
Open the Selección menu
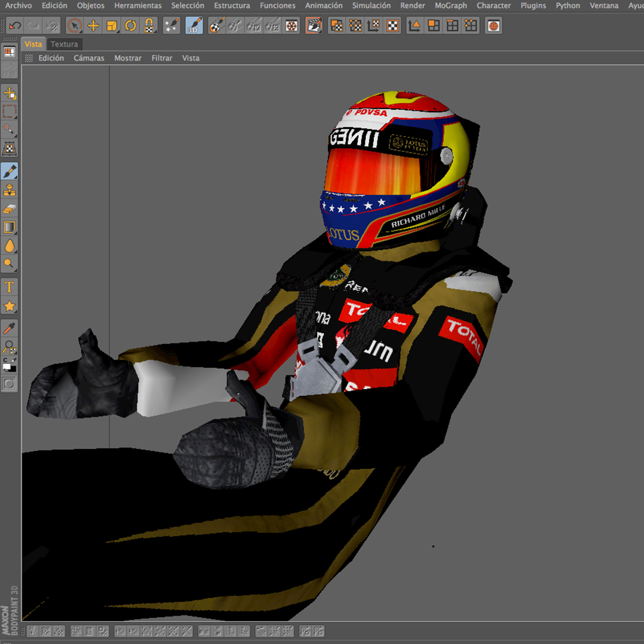pos(188,6)
